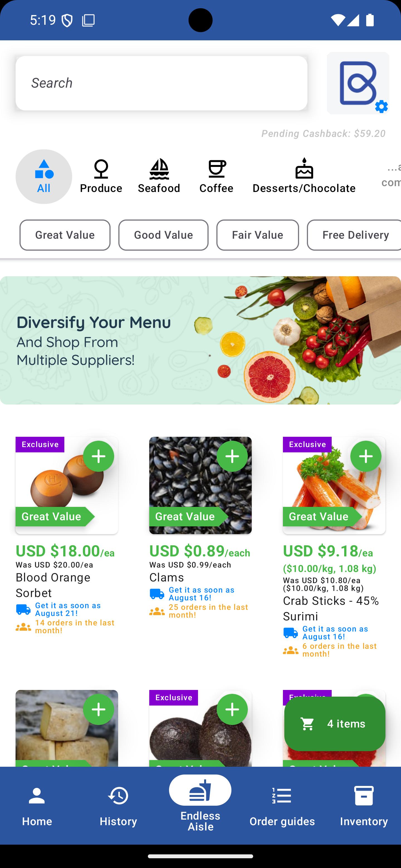This screenshot has height=868, width=401.
Task: Add Clams to cart with plus icon
Action: point(232,456)
